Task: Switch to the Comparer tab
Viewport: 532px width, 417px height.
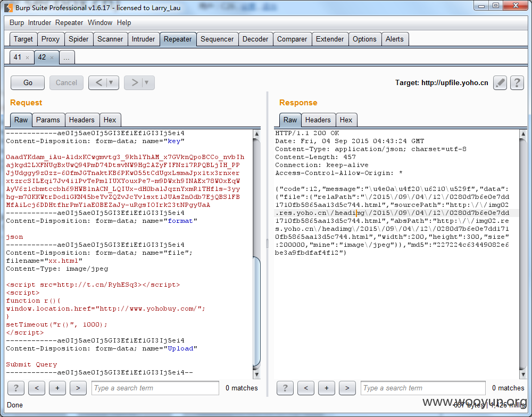Action: tap(292, 39)
